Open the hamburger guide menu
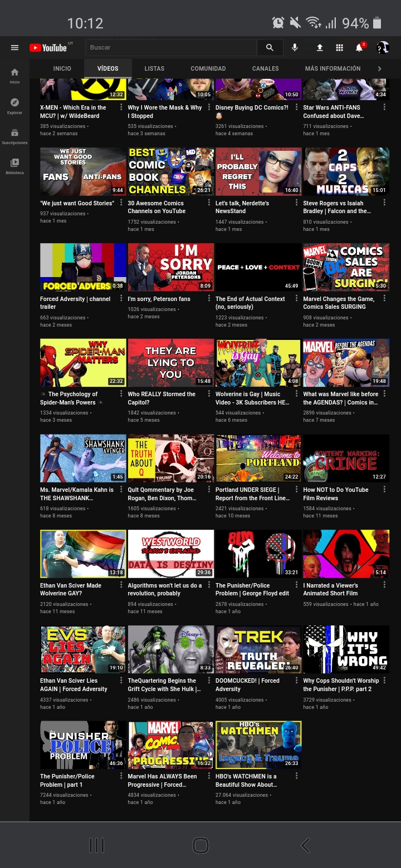401x868 pixels. (x=14, y=48)
